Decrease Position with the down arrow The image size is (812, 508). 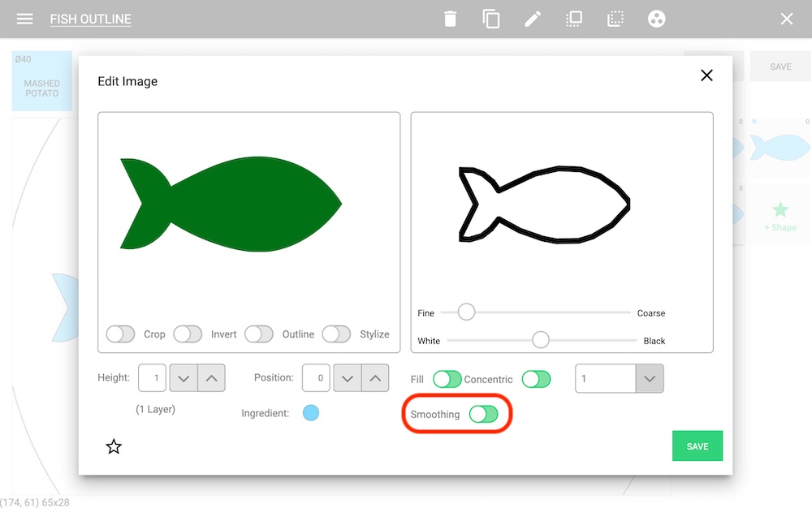pyautogui.click(x=348, y=377)
